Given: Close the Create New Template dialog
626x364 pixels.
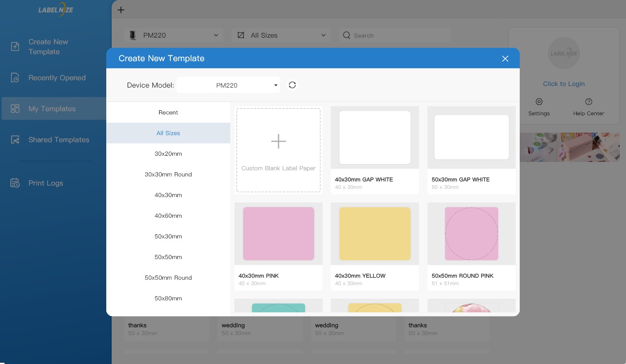Looking at the screenshot, I should click(505, 59).
